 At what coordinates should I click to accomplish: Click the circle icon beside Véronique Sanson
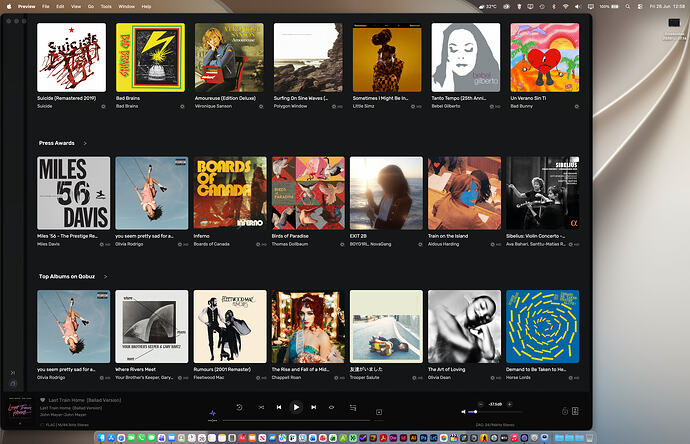(x=261, y=106)
